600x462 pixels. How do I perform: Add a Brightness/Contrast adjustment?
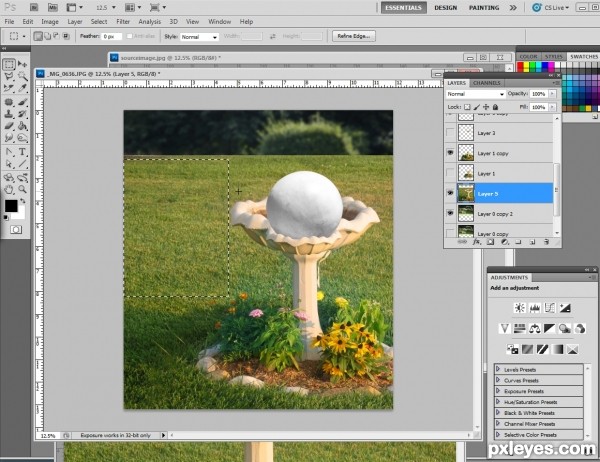click(519, 308)
